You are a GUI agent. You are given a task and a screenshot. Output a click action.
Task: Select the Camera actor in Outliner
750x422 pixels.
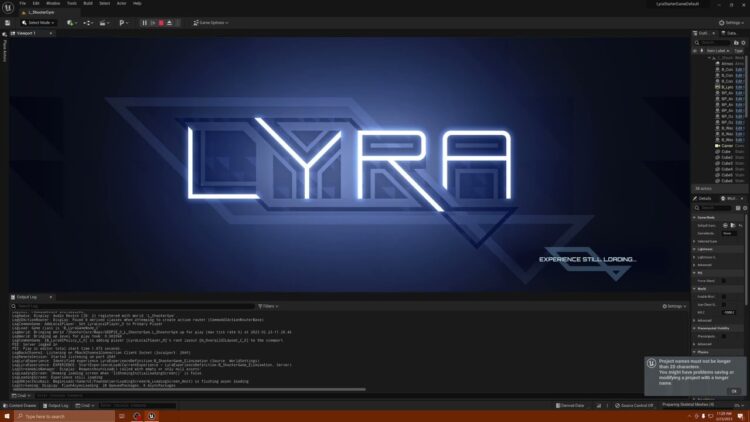click(726, 145)
